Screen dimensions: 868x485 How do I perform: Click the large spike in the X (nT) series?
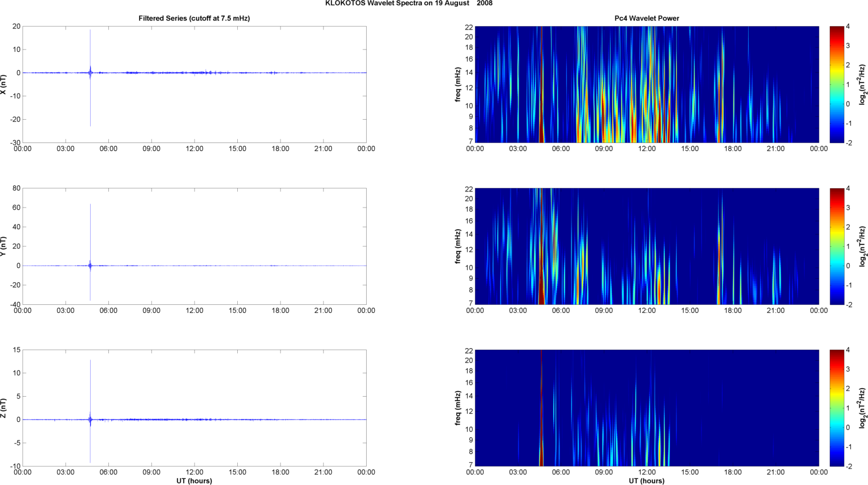tap(90, 51)
